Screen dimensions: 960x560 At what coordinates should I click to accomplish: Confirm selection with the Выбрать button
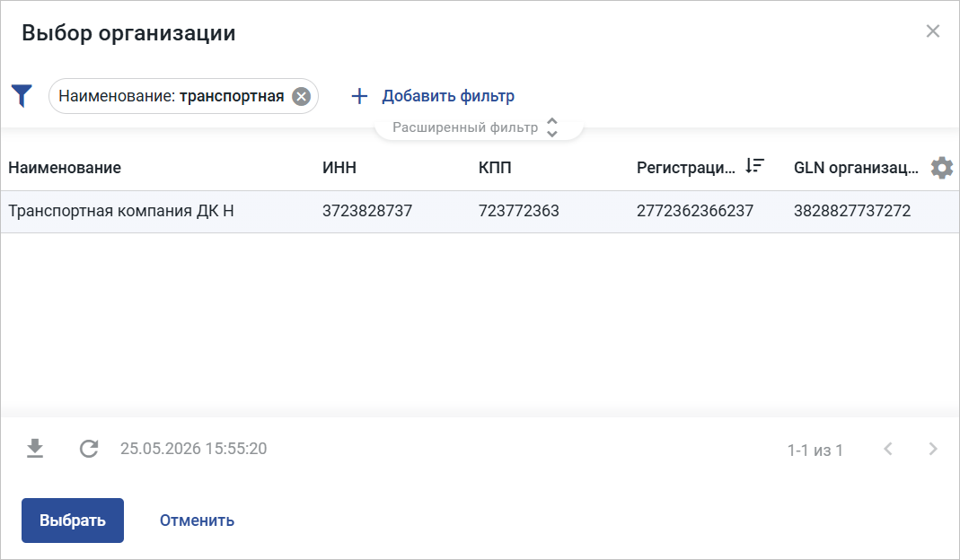[73, 521]
